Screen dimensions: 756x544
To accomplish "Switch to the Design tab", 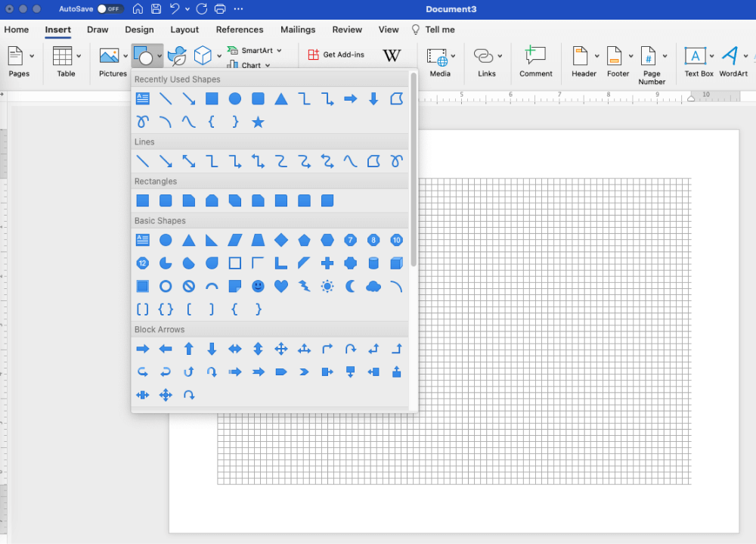I will [139, 30].
